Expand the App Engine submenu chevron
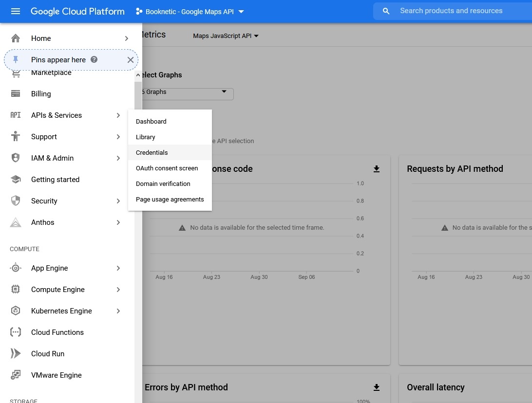This screenshot has height=403, width=532. point(118,268)
